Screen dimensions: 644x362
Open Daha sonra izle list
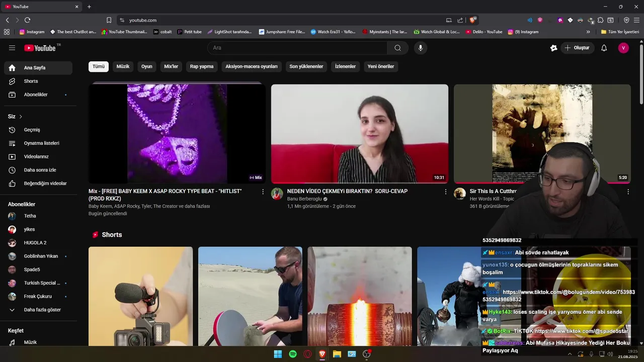point(38,170)
